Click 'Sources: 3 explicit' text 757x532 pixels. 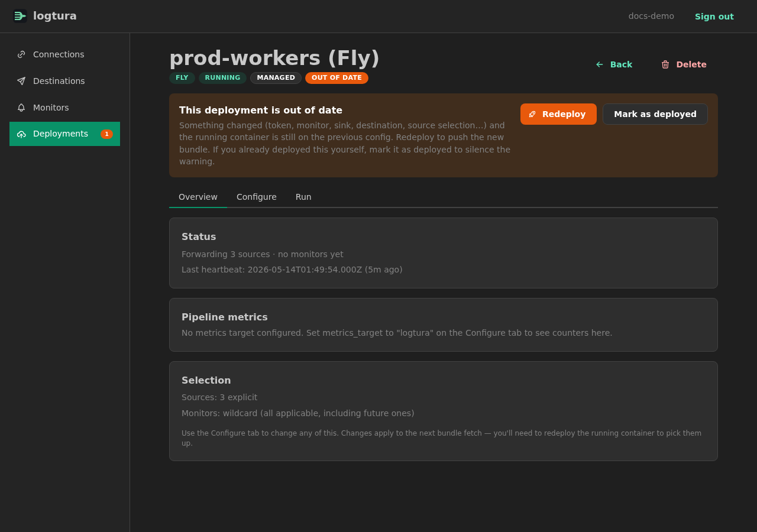click(x=219, y=397)
